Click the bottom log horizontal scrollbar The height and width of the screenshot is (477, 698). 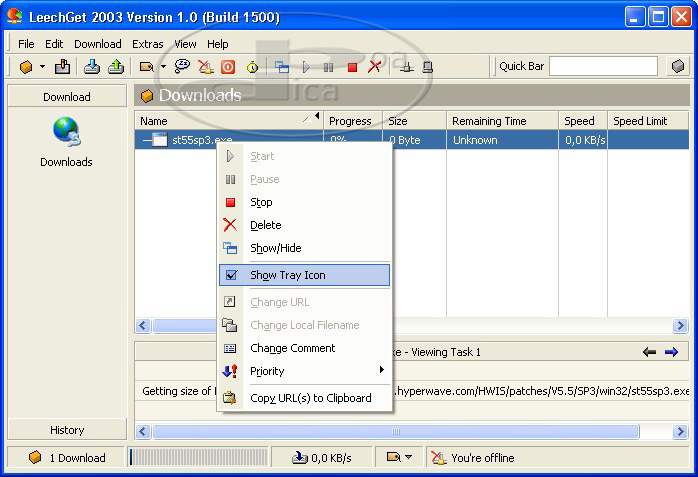(x=395, y=432)
